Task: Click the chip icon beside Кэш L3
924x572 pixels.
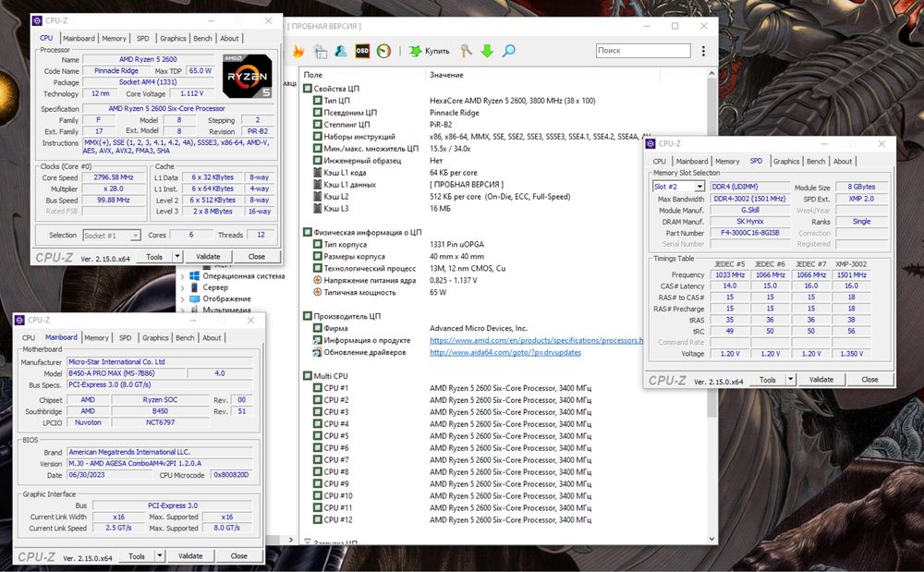Action: click(317, 209)
